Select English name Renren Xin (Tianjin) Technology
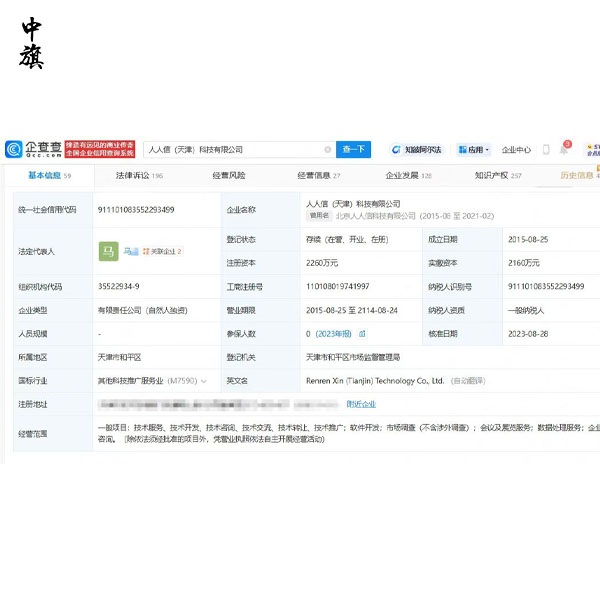This screenshot has height=600, width=600. click(x=375, y=381)
